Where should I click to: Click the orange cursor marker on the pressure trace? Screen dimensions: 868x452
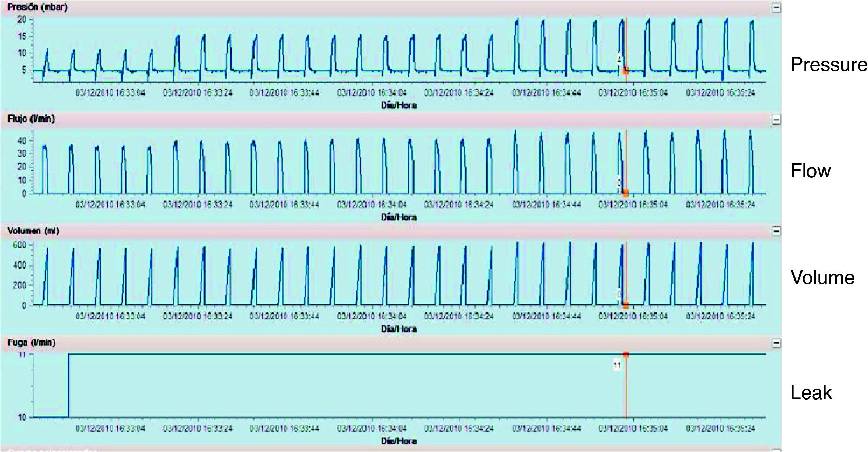coord(625,71)
